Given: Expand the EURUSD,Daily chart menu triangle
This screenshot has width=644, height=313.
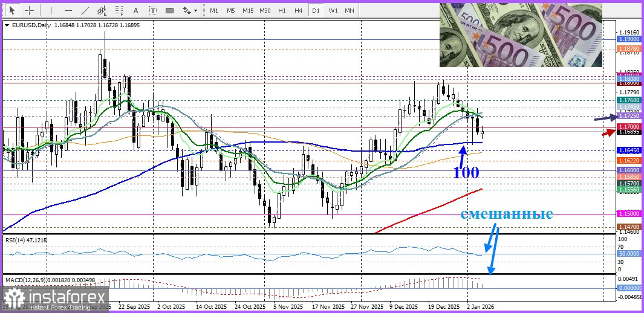Looking at the screenshot, I should [x=7, y=25].
